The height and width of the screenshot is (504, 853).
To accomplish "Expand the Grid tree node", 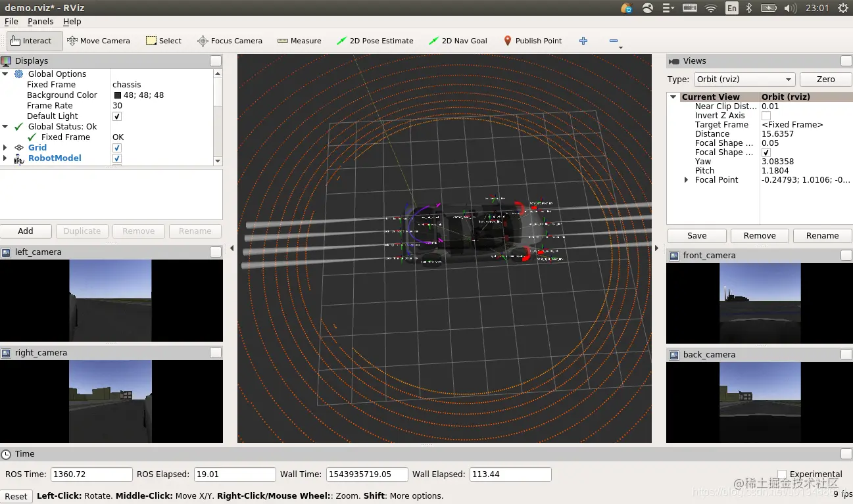I will [5, 148].
